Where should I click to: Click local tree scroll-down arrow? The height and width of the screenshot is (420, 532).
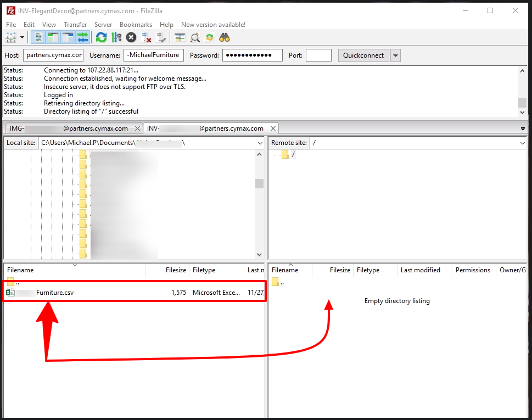[x=259, y=254]
